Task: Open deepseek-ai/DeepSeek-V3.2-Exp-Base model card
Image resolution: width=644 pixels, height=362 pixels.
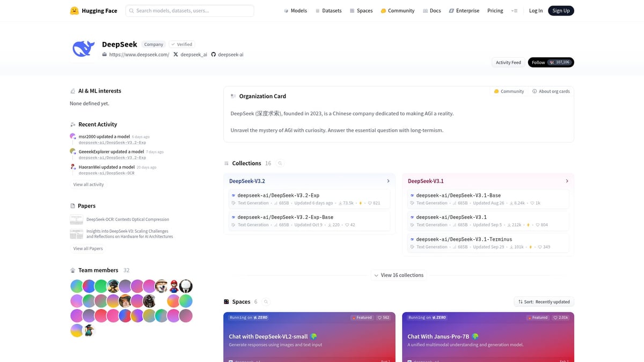Action: [x=309, y=221]
